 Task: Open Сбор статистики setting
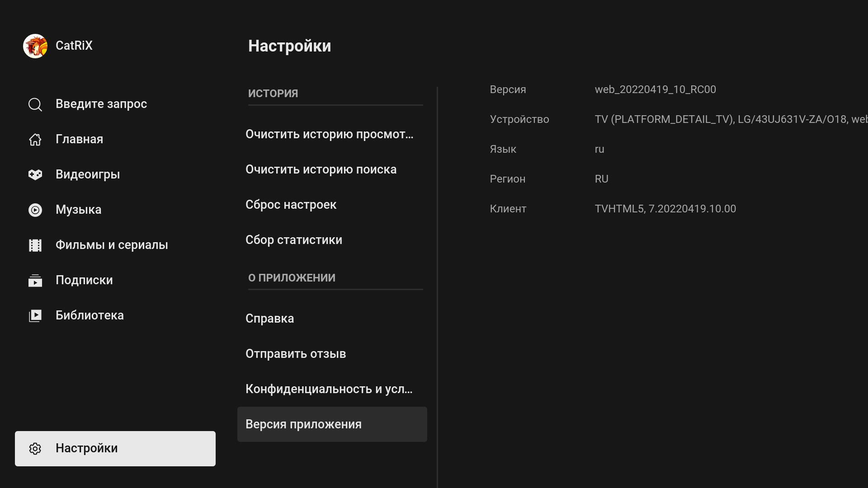click(x=294, y=240)
